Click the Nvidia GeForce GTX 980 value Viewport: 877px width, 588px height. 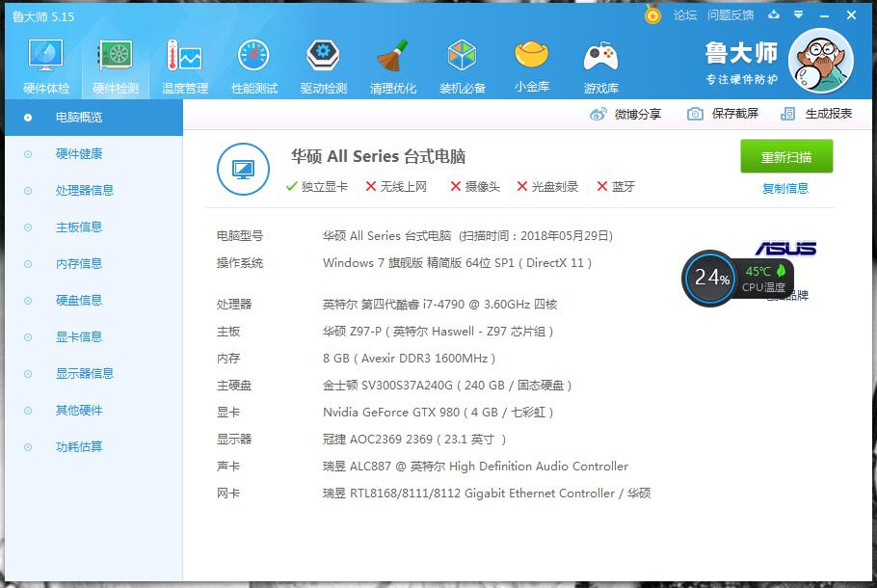point(438,413)
